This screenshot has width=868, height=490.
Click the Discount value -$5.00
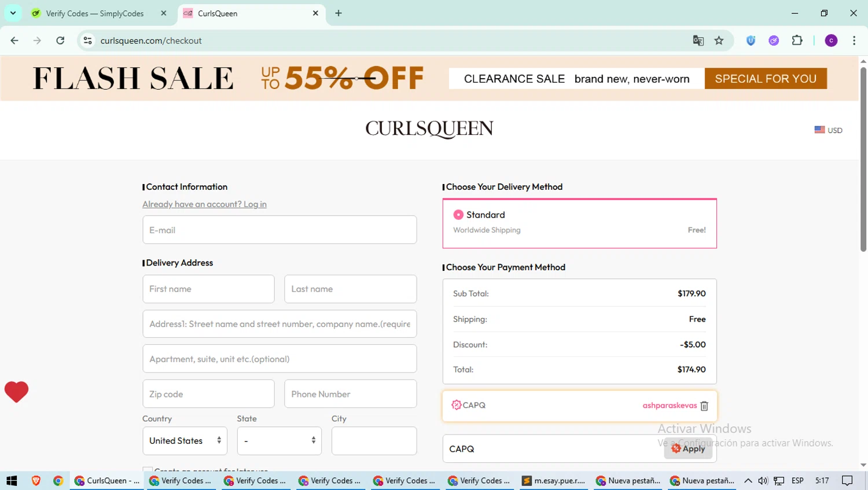(693, 345)
